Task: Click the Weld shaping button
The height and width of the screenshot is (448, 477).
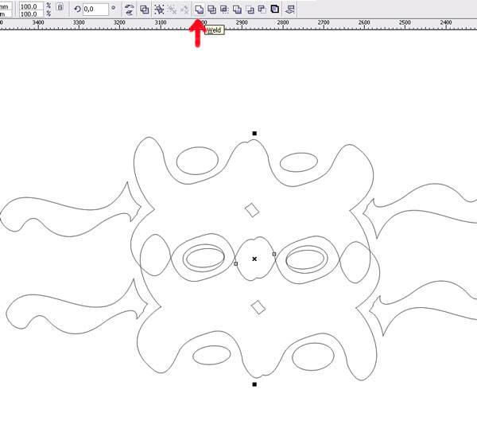Action: (x=199, y=10)
